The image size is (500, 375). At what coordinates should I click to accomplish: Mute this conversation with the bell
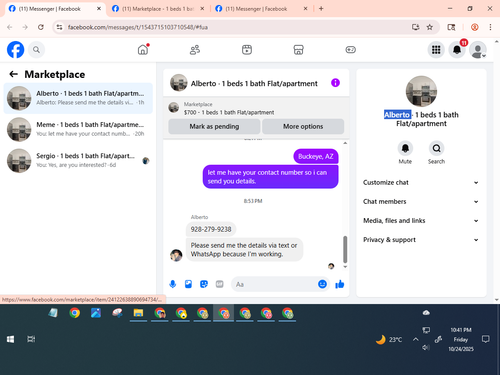point(405,148)
